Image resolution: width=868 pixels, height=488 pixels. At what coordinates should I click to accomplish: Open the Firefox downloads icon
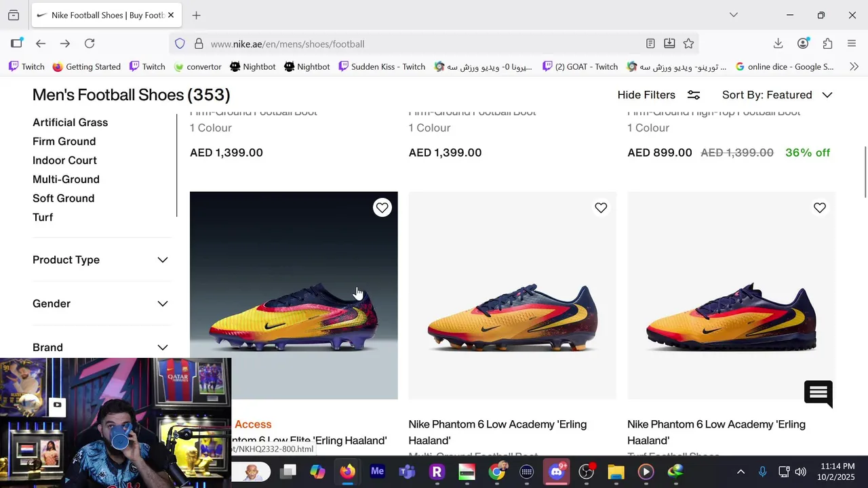pyautogui.click(x=778, y=43)
